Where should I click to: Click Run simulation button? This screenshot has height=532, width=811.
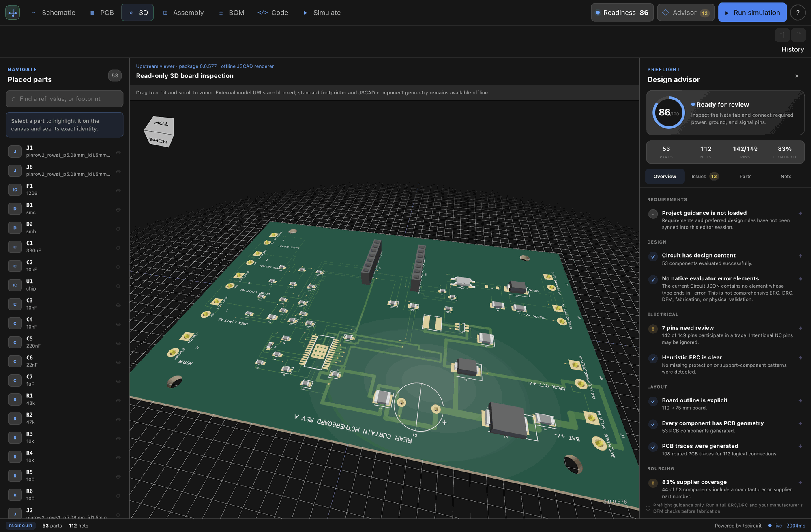tap(752, 13)
